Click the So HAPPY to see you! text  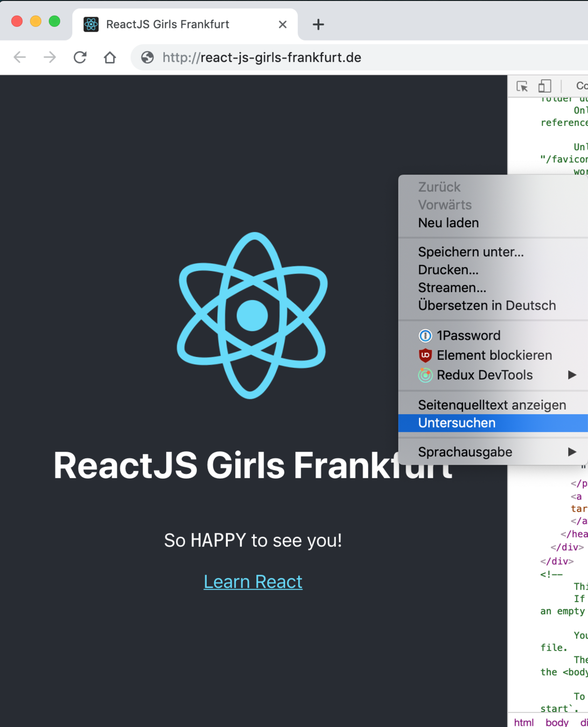click(x=253, y=540)
